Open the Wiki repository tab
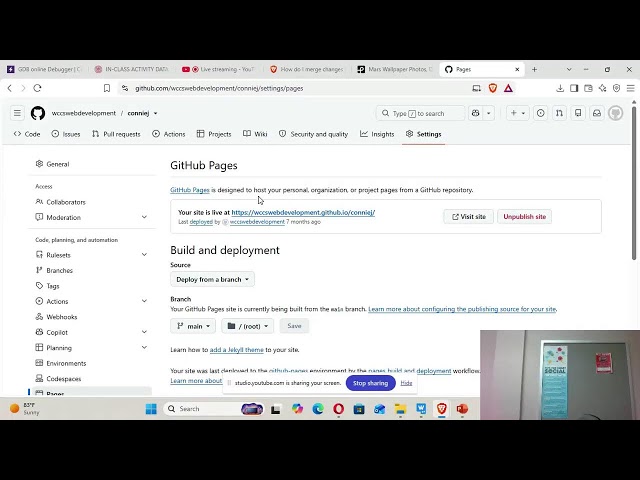Image resolution: width=640 pixels, height=480 pixels. [255, 134]
